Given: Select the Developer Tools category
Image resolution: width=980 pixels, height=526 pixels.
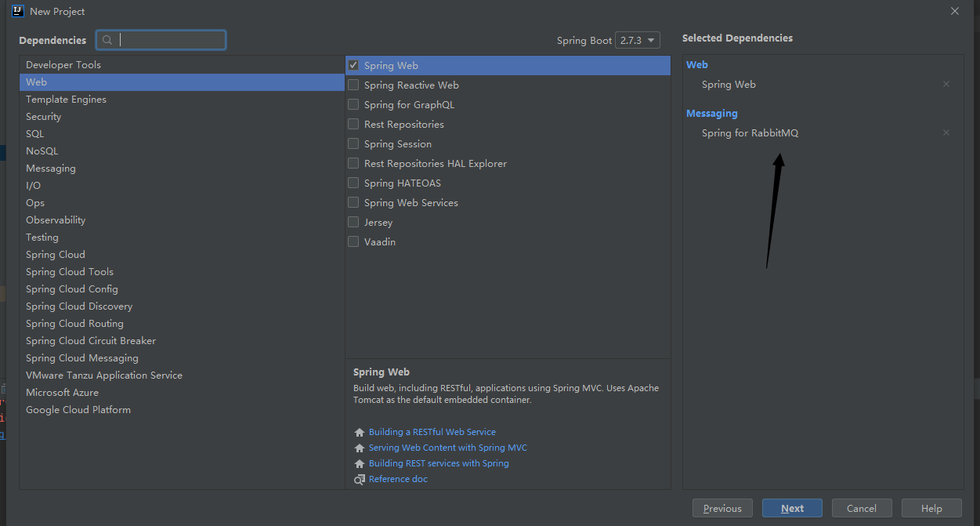Looking at the screenshot, I should (x=182, y=64).
